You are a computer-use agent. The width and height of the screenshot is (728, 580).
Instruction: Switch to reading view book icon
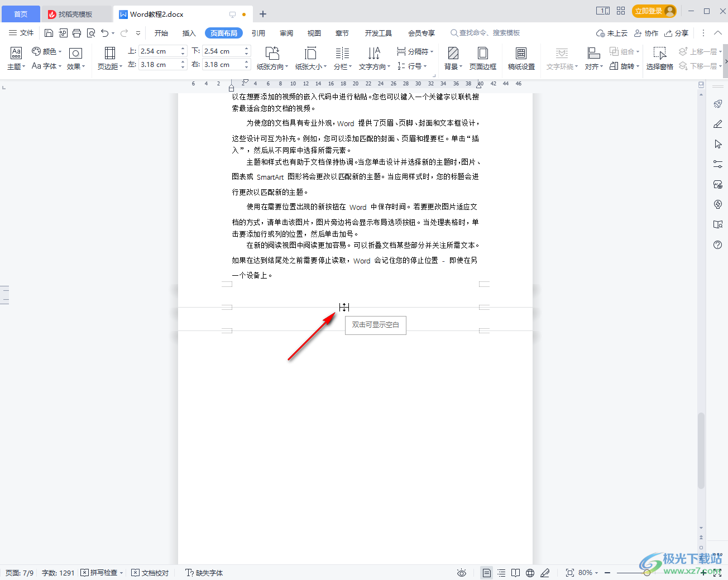pyautogui.click(x=516, y=573)
